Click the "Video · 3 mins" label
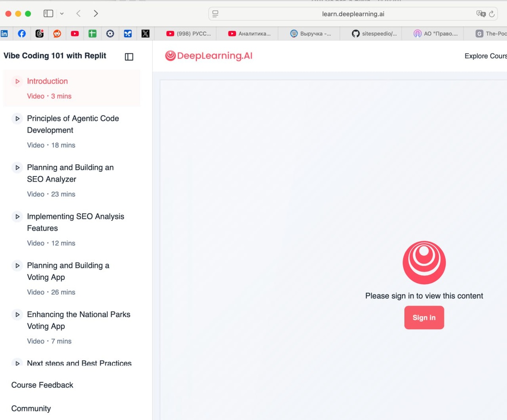This screenshot has width=507, height=420. coord(49,96)
